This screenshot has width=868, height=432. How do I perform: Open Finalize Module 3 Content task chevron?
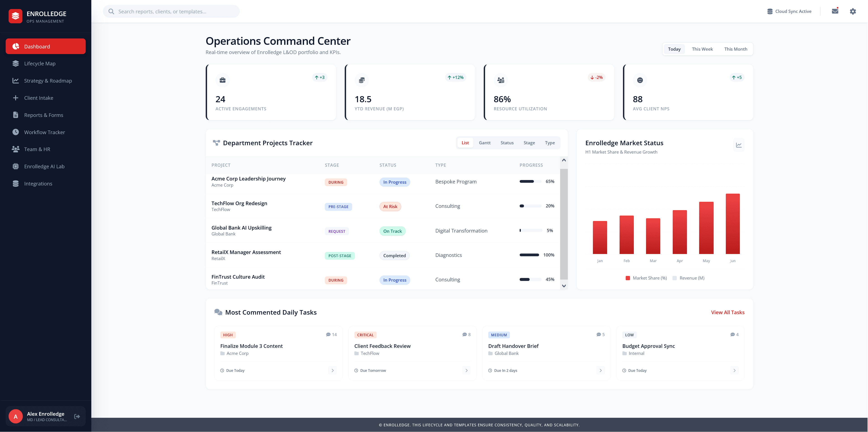pyautogui.click(x=332, y=370)
